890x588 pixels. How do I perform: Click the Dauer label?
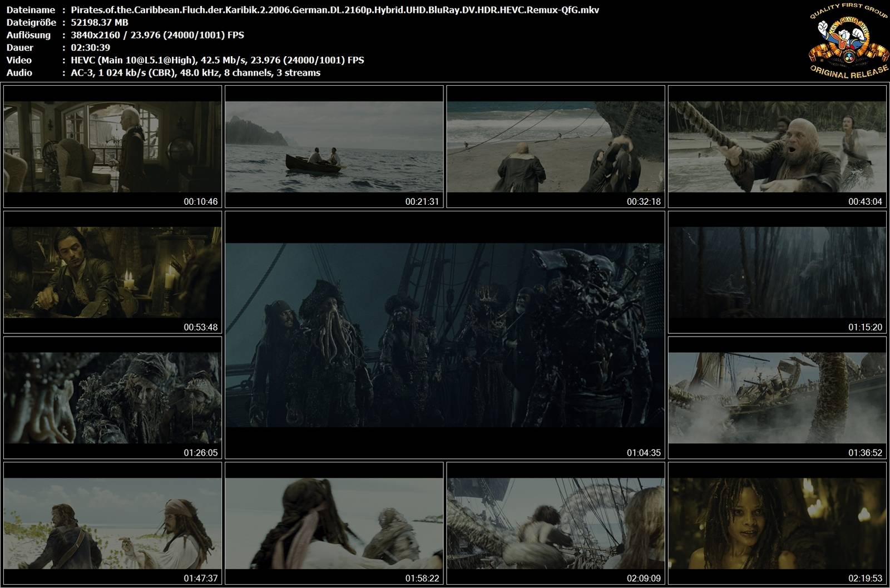point(20,47)
